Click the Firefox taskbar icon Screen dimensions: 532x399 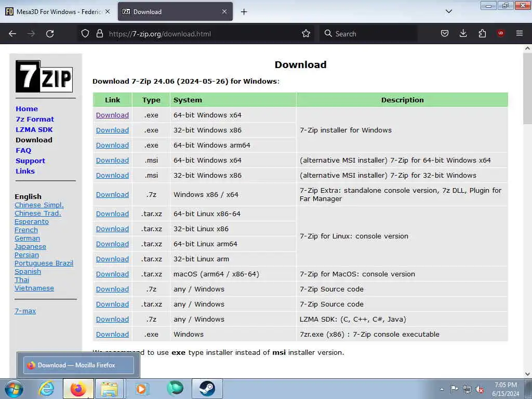pyautogui.click(x=78, y=389)
